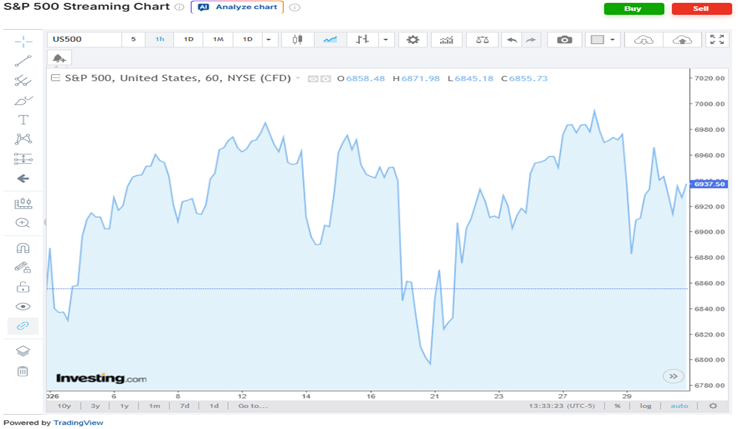The width and height of the screenshot is (738, 429).
Task: Select the trend line drawing tool
Action: [x=22, y=61]
